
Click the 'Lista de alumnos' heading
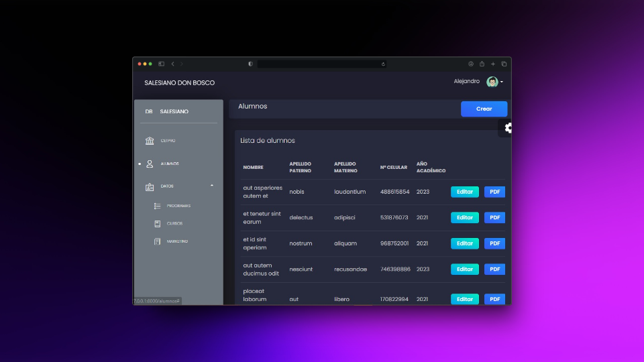pyautogui.click(x=268, y=140)
